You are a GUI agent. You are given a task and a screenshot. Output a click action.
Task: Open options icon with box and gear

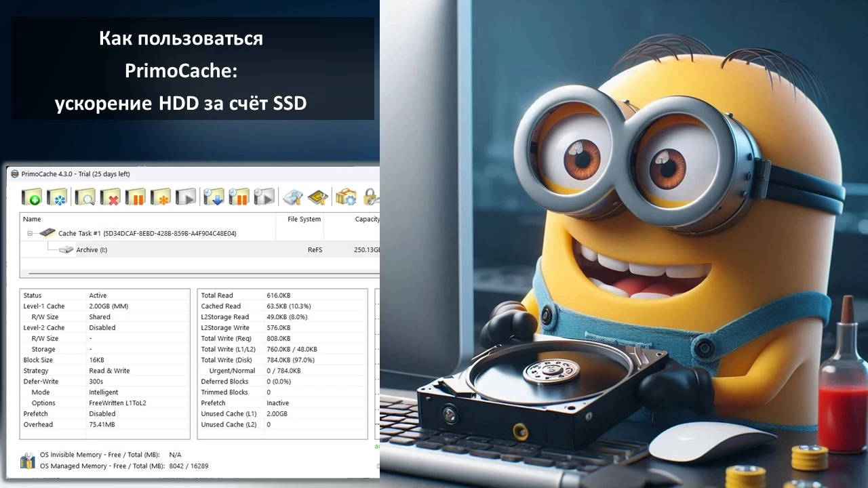click(x=346, y=197)
